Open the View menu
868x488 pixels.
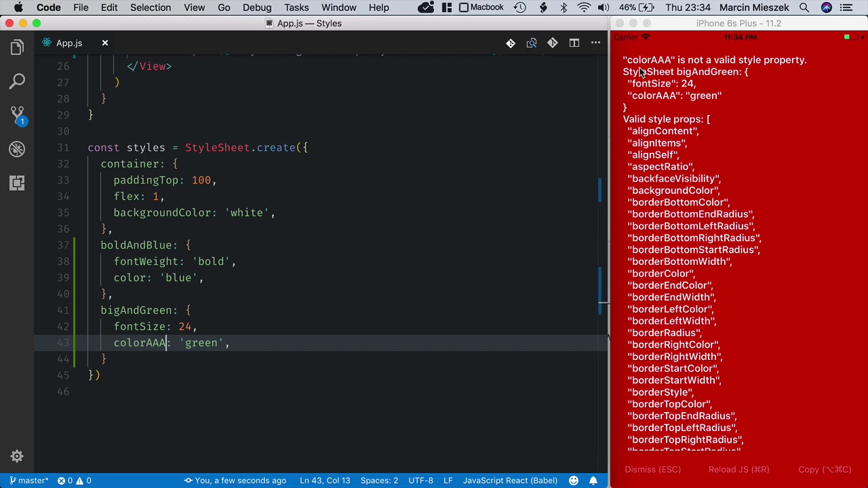click(194, 7)
